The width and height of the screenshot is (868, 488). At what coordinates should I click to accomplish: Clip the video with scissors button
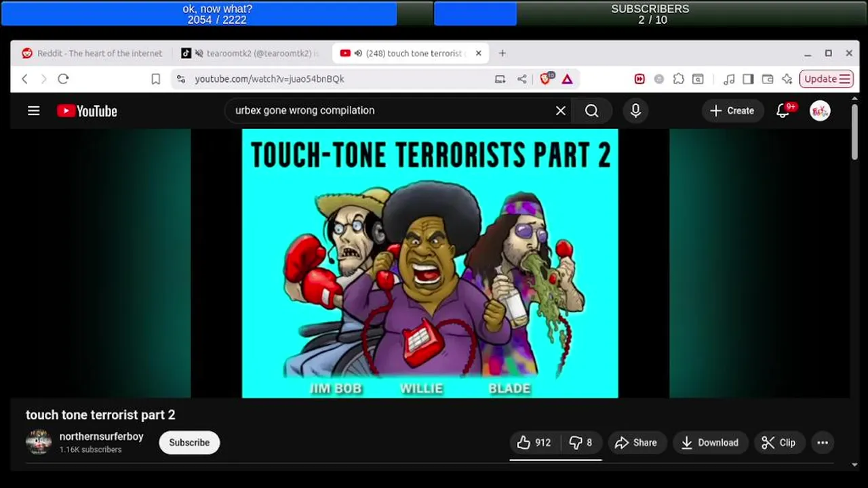pyautogui.click(x=778, y=443)
